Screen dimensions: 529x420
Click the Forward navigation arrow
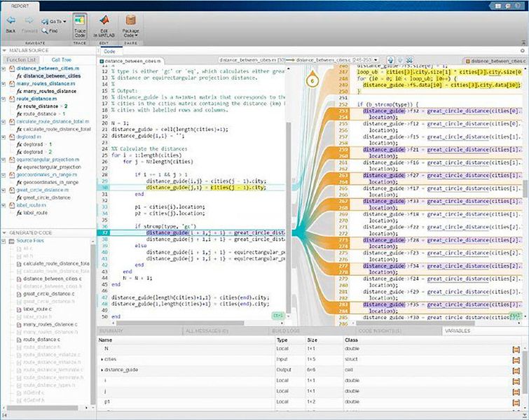29,21
